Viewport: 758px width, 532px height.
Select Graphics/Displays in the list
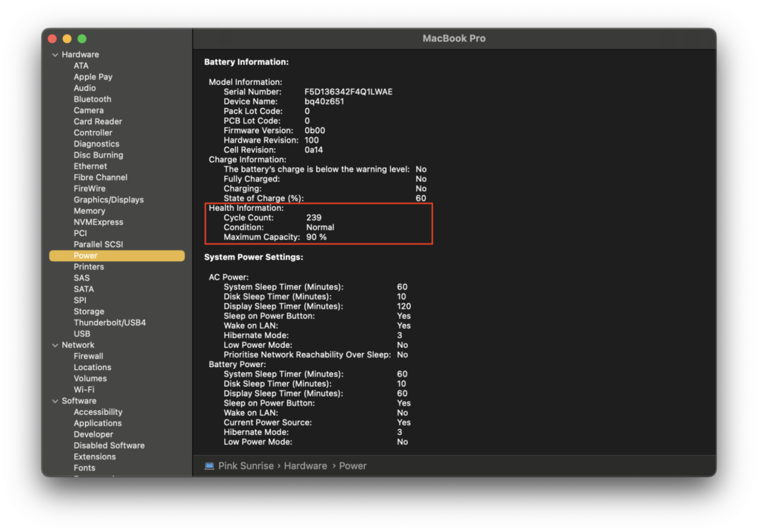[108, 200]
